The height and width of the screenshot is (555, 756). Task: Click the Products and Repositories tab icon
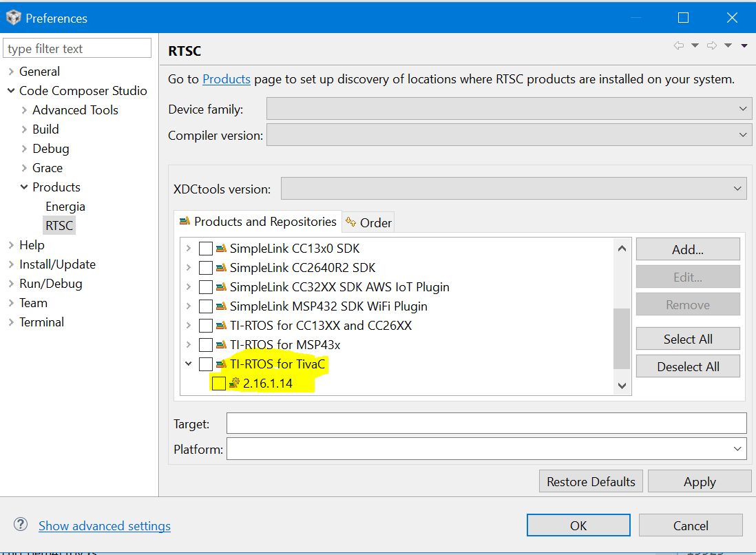coord(185,221)
